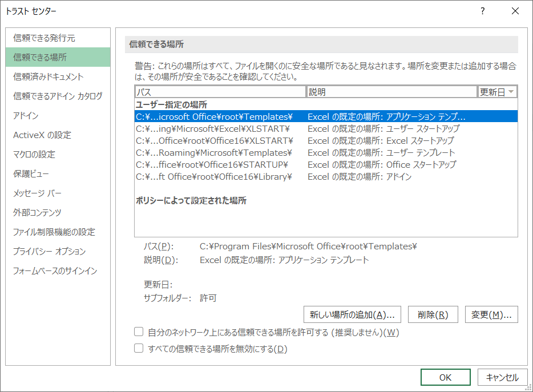
Task: Select the Office16\Library location row
Action: 326,176
